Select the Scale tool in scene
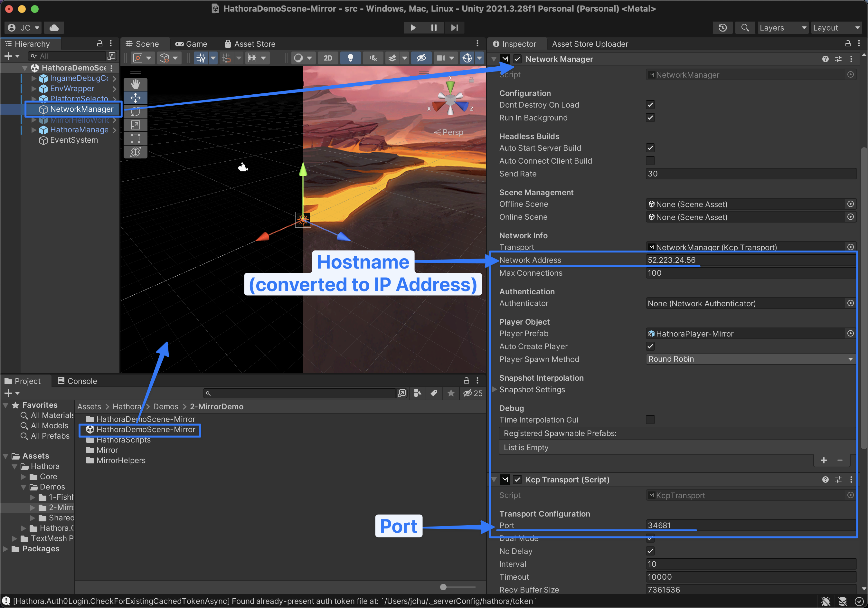The image size is (868, 608). [135, 125]
